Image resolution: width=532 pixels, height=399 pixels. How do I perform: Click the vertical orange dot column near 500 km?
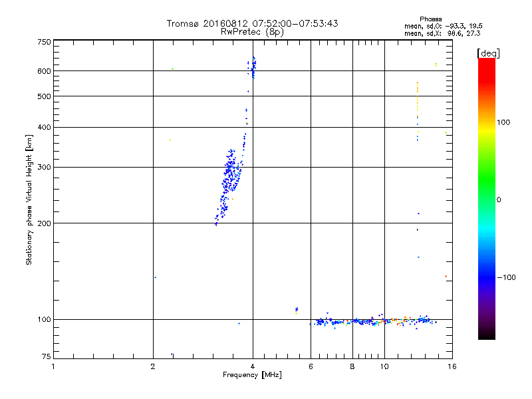[418, 99]
